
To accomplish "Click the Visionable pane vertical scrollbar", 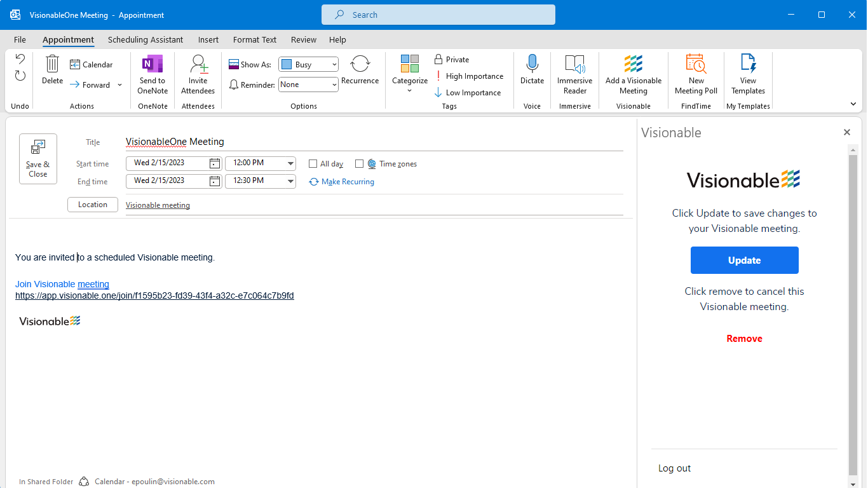I will point(853,316).
